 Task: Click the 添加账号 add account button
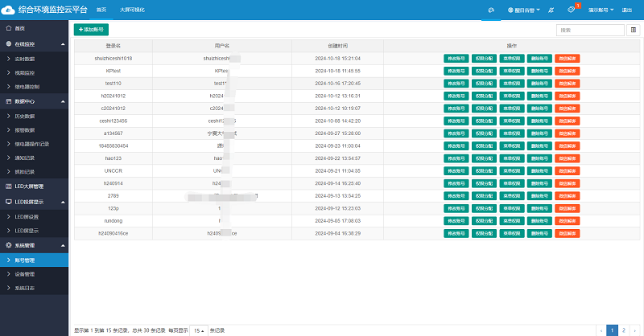point(91,29)
